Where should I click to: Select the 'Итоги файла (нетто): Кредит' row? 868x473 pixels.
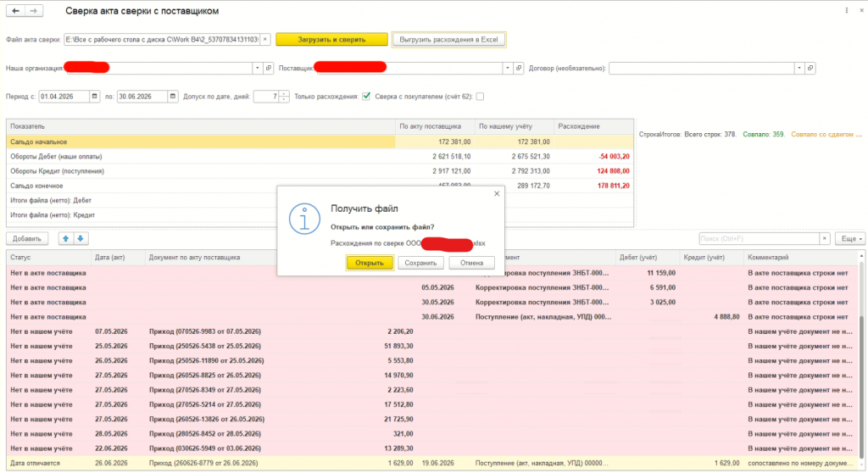320,215
